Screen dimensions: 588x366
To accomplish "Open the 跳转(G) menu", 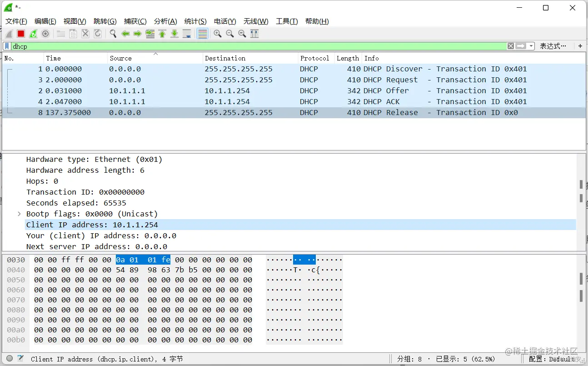I will click(105, 21).
